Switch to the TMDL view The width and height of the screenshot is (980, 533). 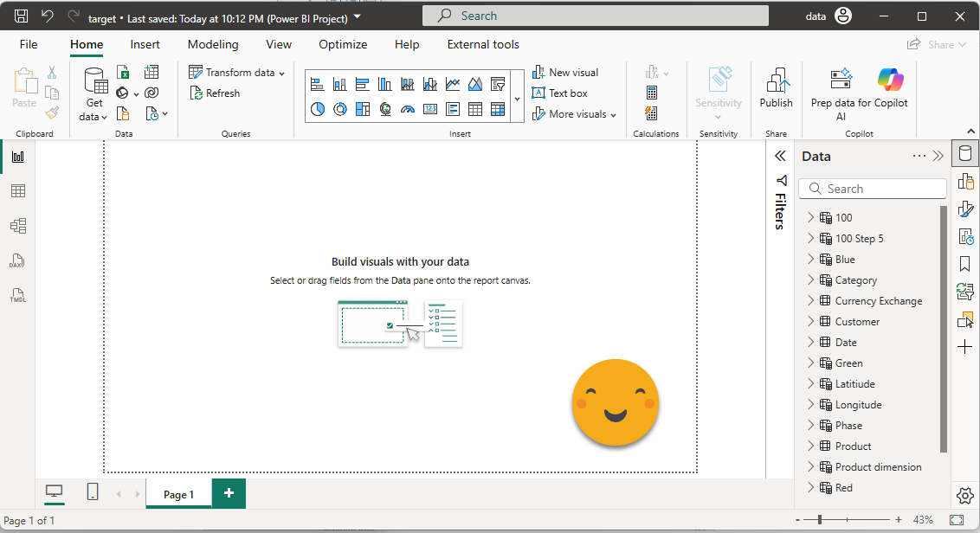point(17,295)
